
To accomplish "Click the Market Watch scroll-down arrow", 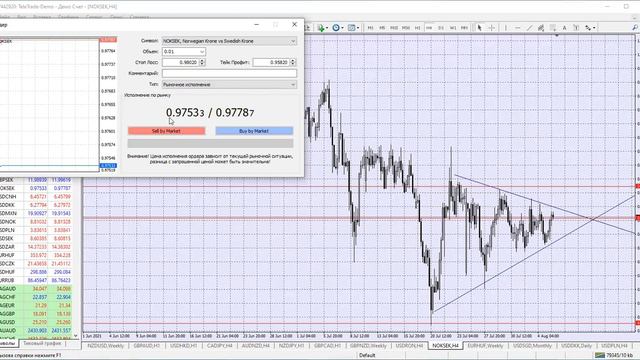I will tap(76, 336).
